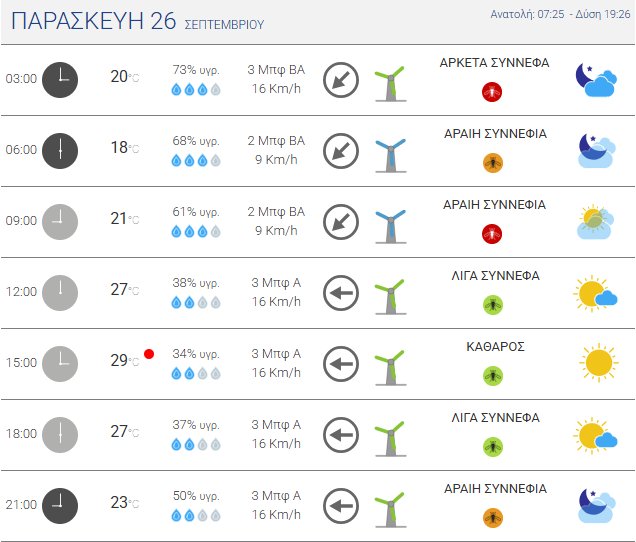Click the east wind arrow at 18:00
Viewport: 636px width, 542px height.
coord(341,435)
